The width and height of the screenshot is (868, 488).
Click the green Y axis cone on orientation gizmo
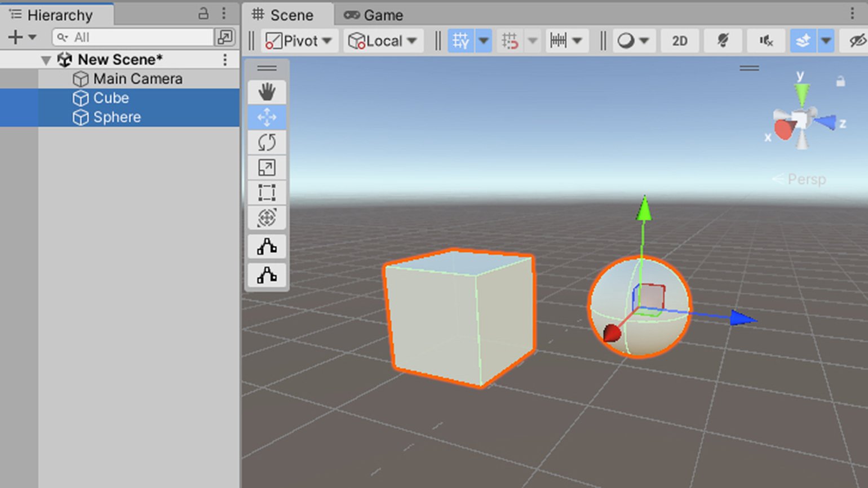click(801, 93)
